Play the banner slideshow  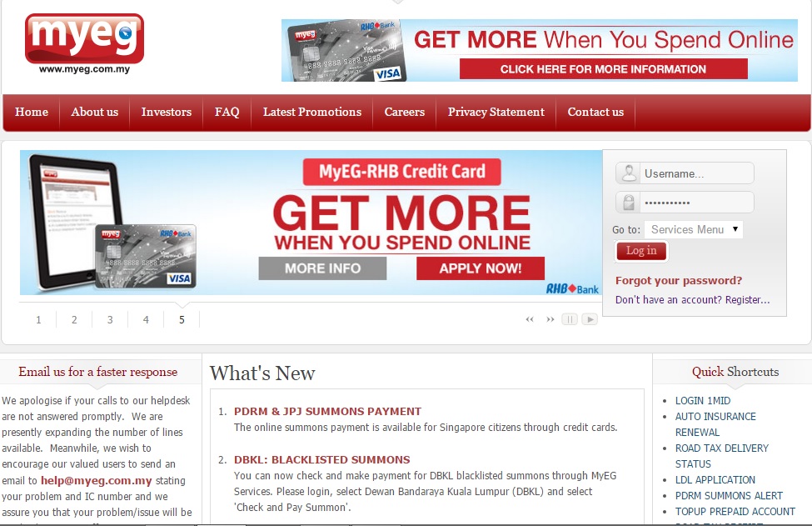pyautogui.click(x=590, y=319)
